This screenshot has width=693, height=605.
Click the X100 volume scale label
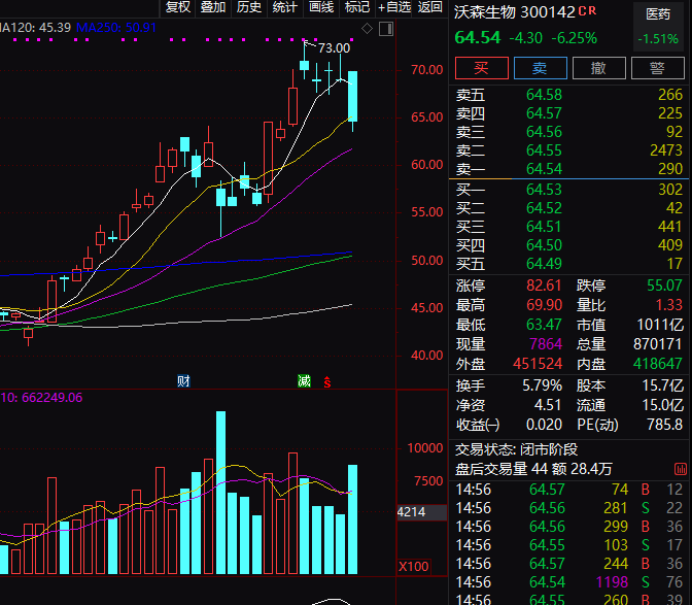[x=415, y=567]
